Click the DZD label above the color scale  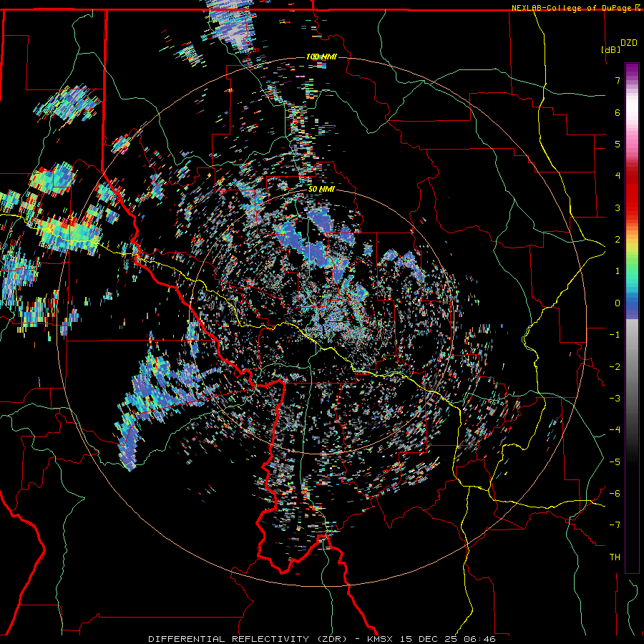[628, 43]
